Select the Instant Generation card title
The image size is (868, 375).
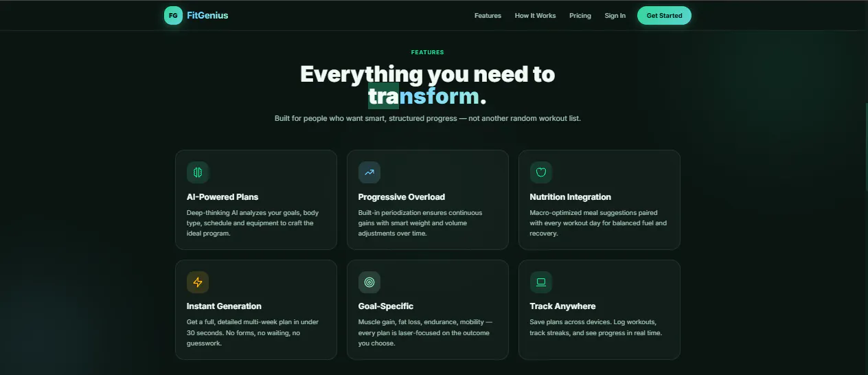[x=224, y=306]
